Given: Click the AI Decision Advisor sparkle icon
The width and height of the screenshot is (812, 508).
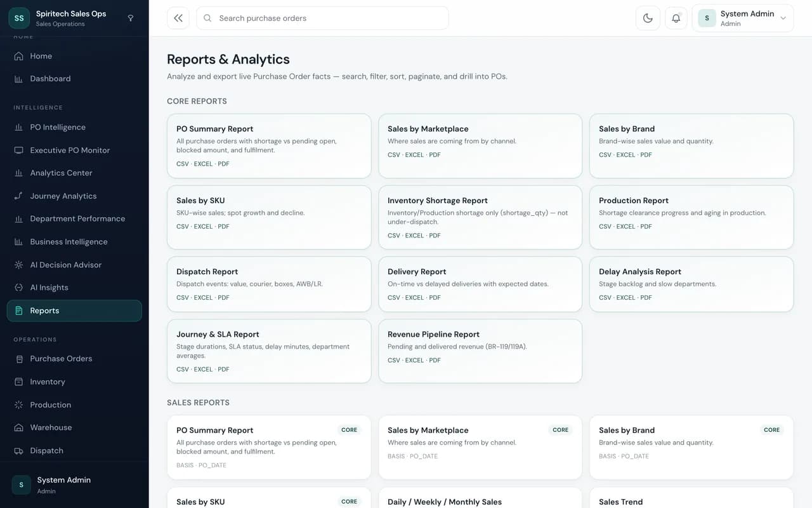Looking at the screenshot, I should tap(18, 265).
